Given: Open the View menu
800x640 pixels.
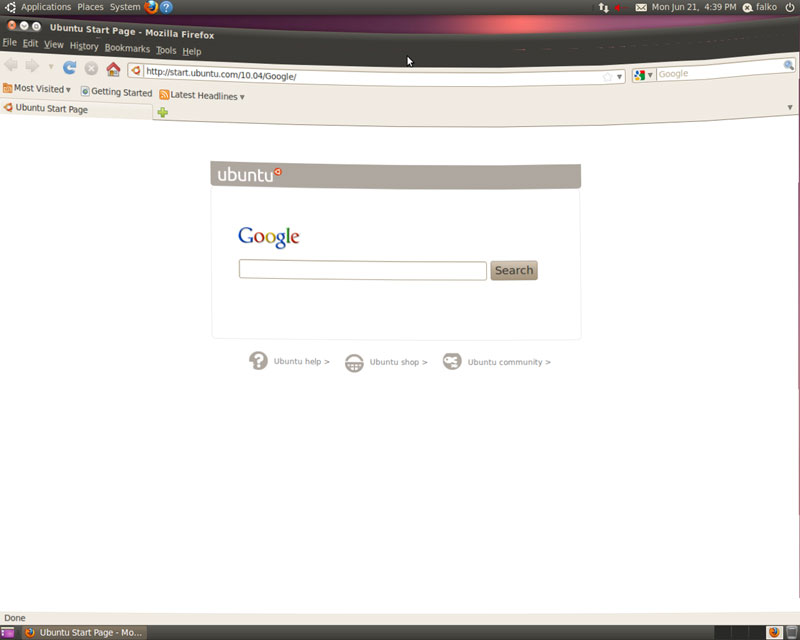Looking at the screenshot, I should (54, 45).
